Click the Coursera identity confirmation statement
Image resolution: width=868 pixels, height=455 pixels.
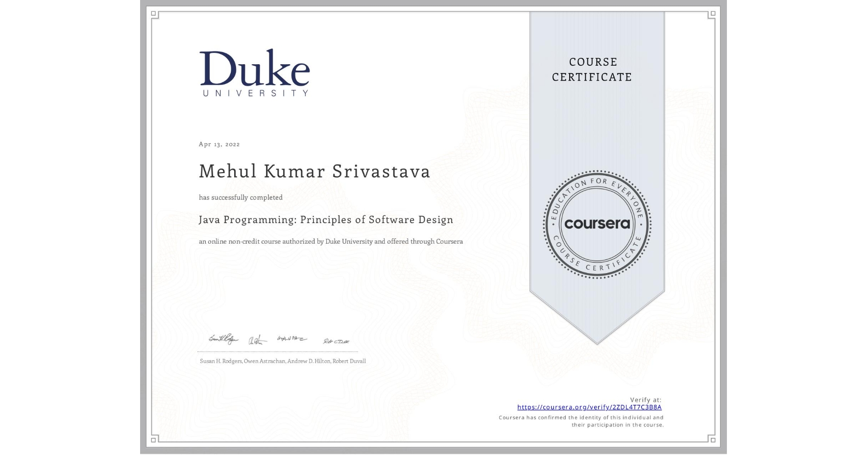point(580,421)
